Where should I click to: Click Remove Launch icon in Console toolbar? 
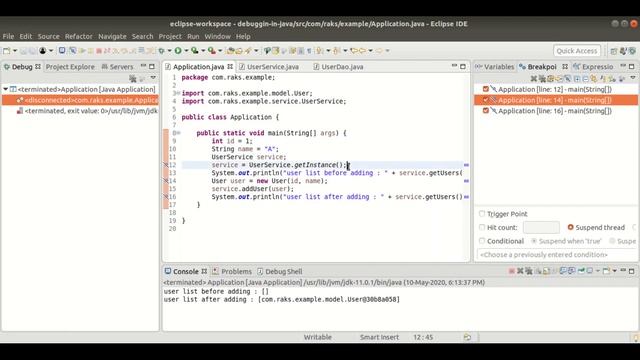[520, 271]
